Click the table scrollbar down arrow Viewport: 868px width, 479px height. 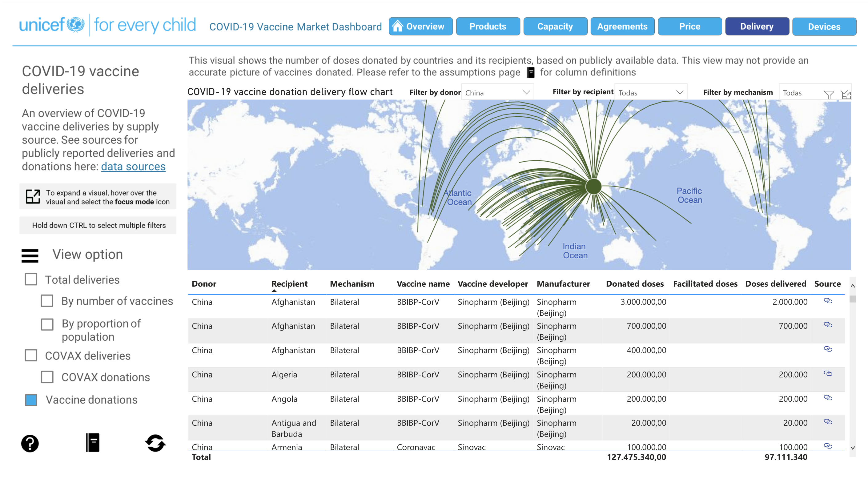tap(853, 448)
